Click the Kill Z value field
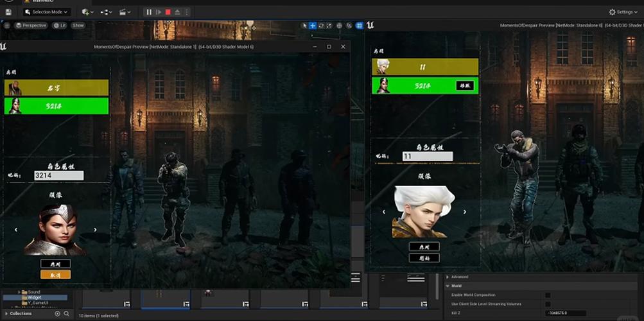Image resolution: width=644 pixels, height=321 pixels. tap(566, 313)
